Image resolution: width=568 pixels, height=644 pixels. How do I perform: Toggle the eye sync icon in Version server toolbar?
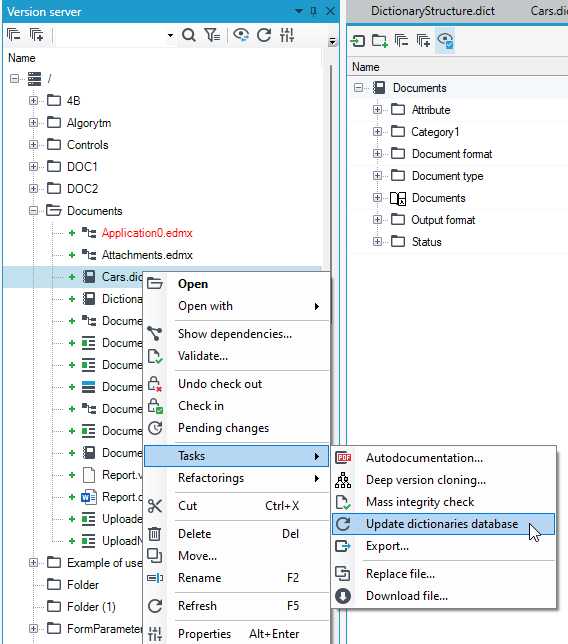(241, 35)
